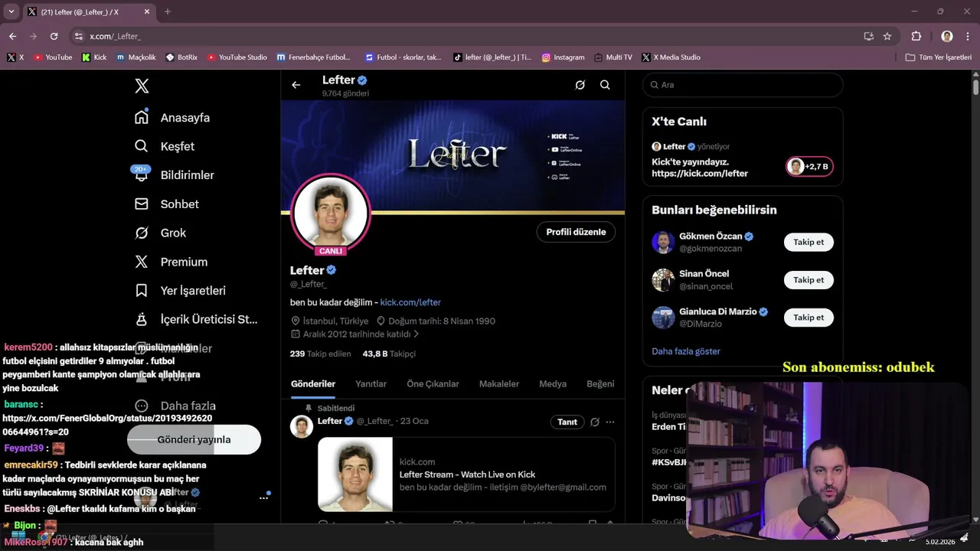Open the Instagram bookmark
980x551 pixels.
pyautogui.click(x=563, y=57)
